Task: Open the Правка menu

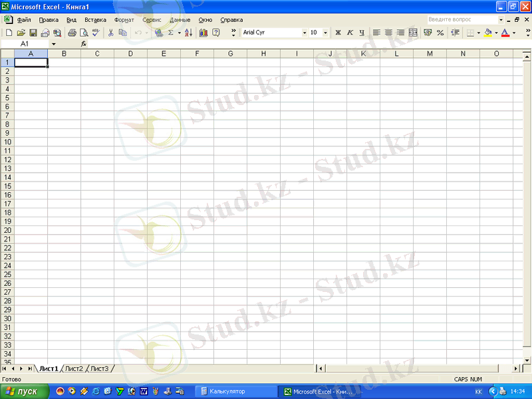Action: point(49,20)
